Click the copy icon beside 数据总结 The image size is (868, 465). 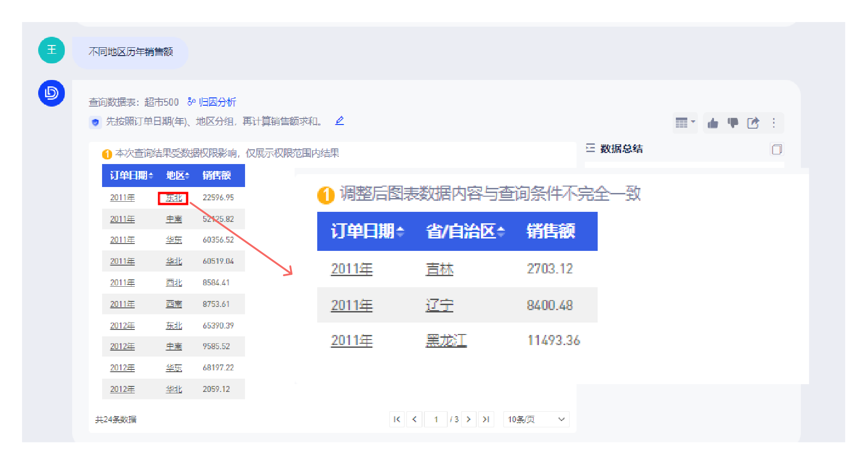(x=777, y=149)
